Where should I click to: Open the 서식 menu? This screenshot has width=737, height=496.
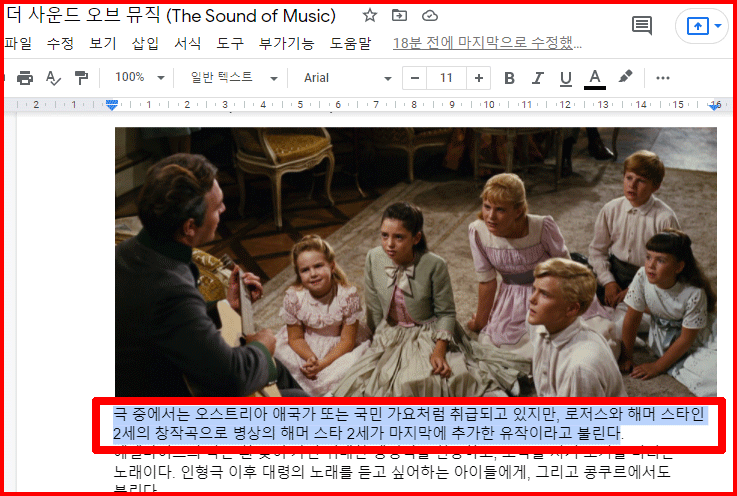tap(188, 44)
